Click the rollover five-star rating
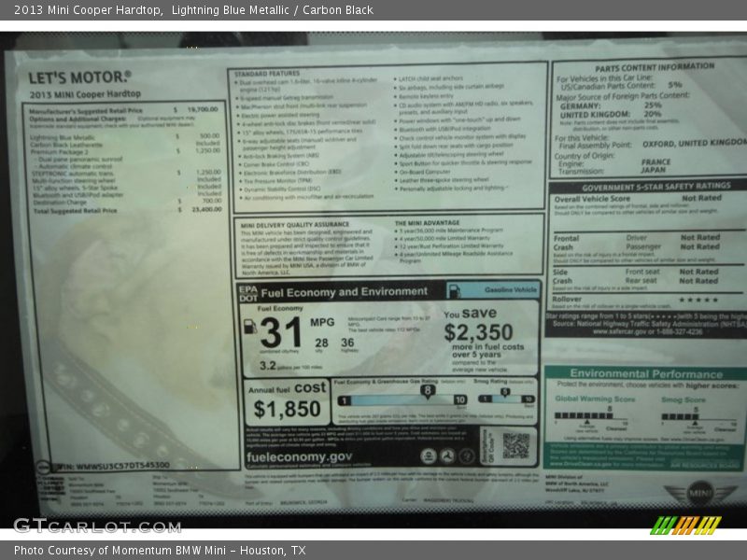The width and height of the screenshot is (747, 560). point(699,300)
